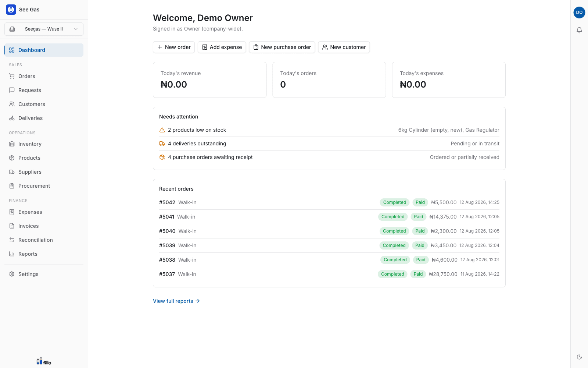Click Completed badge on order #5042

coord(395,202)
